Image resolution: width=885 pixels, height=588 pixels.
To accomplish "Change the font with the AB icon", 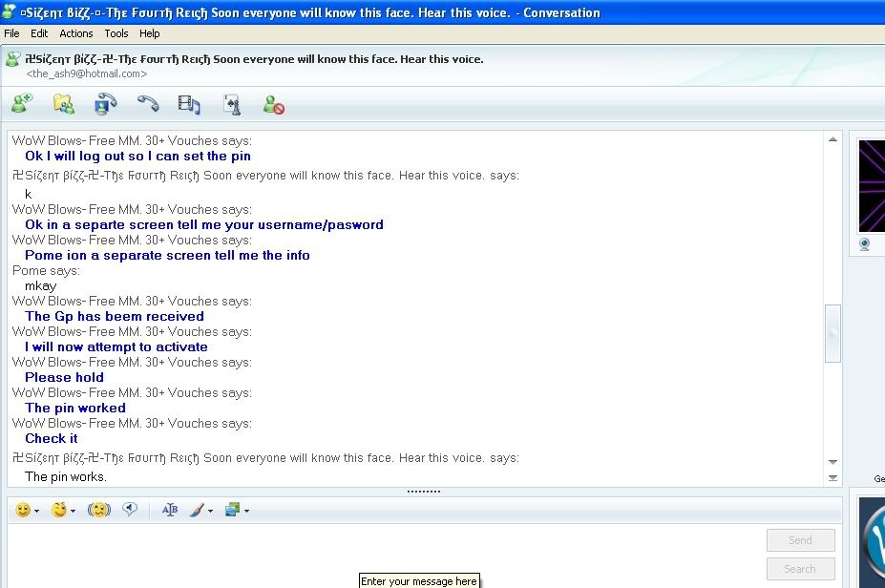I will tap(169, 510).
